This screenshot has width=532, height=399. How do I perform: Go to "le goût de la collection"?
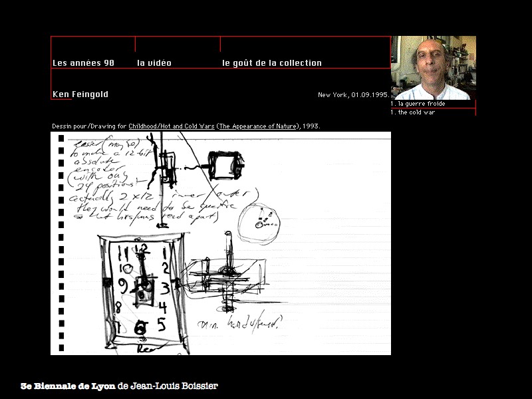[272, 63]
